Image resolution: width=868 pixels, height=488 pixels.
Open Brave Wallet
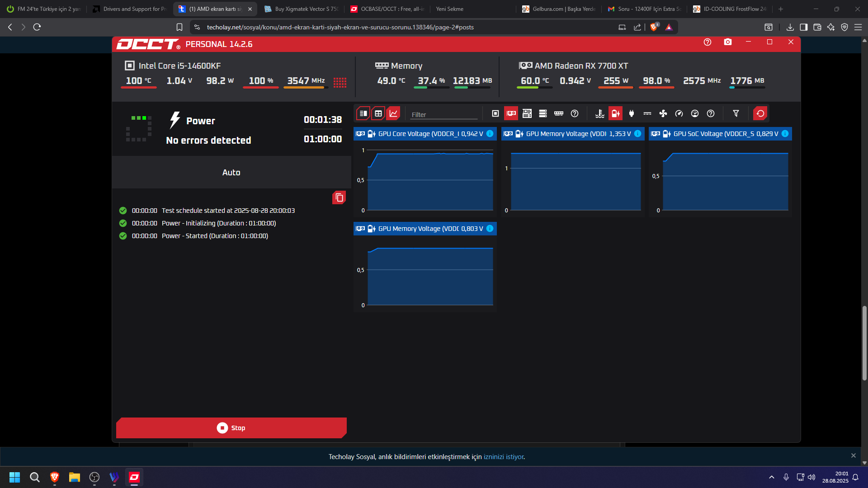point(817,27)
